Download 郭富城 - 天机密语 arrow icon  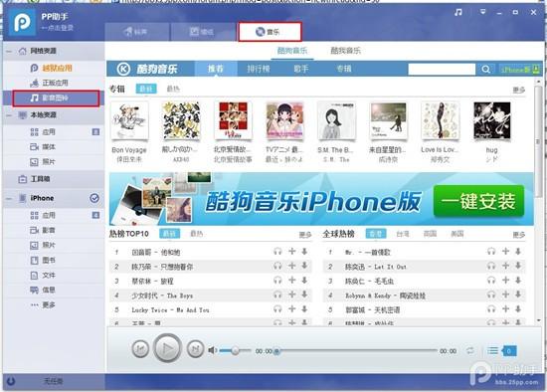pyautogui.click(x=518, y=308)
